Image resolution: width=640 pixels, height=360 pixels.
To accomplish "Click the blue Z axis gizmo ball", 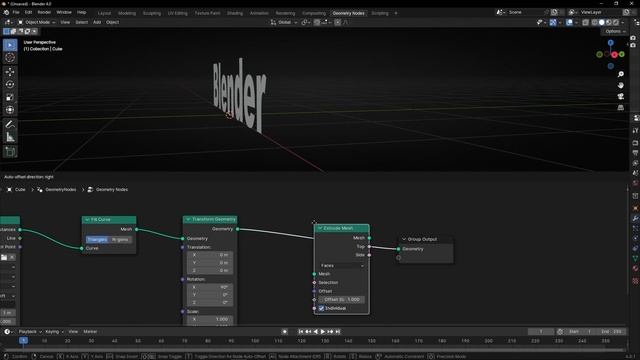I will pyautogui.click(x=611, y=42).
